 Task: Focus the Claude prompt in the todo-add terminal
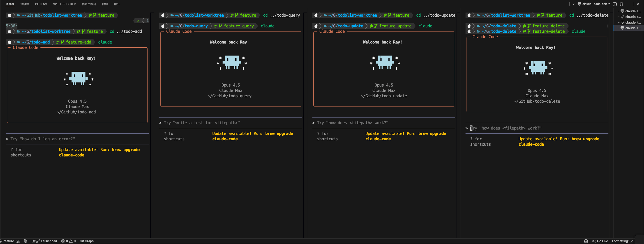pos(77,139)
